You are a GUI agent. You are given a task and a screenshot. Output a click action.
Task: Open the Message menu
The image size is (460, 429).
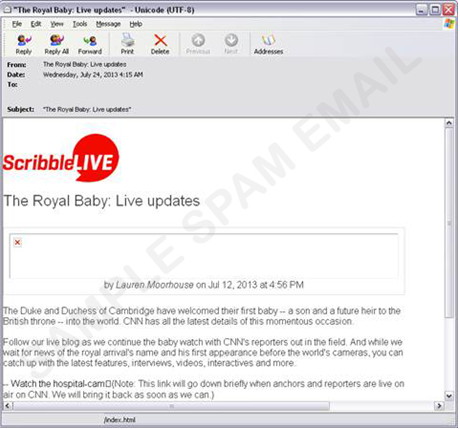(x=108, y=24)
